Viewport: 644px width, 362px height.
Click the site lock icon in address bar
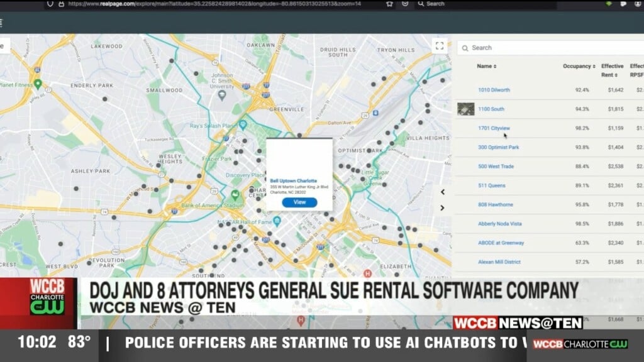click(61, 4)
